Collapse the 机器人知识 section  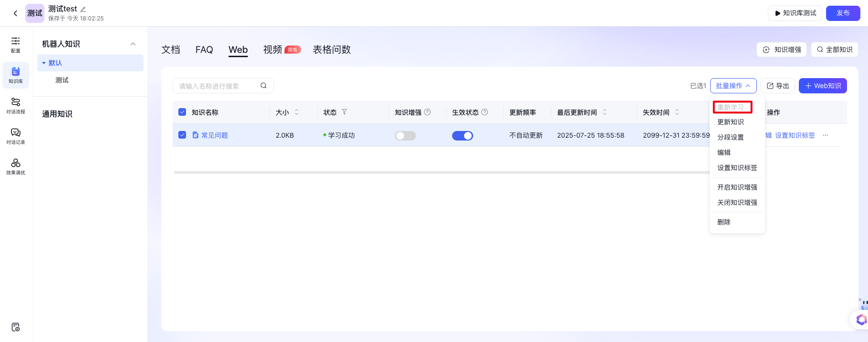point(133,44)
